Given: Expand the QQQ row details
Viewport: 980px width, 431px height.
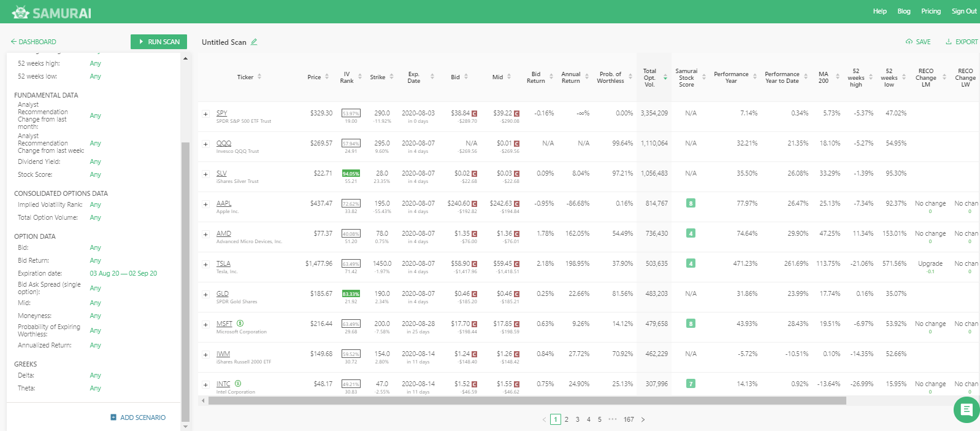Looking at the screenshot, I should pyautogui.click(x=205, y=144).
